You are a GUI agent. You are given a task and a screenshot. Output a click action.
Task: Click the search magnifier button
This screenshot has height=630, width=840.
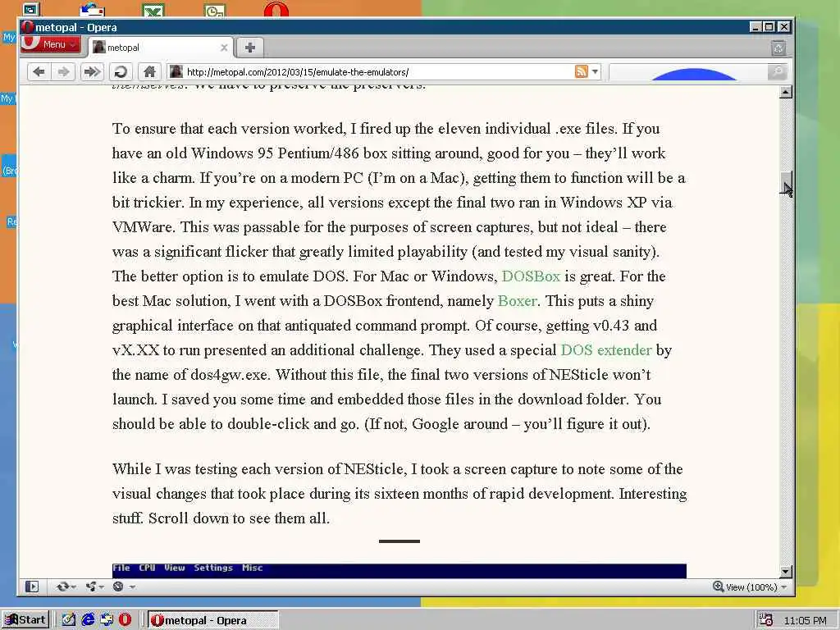777,71
